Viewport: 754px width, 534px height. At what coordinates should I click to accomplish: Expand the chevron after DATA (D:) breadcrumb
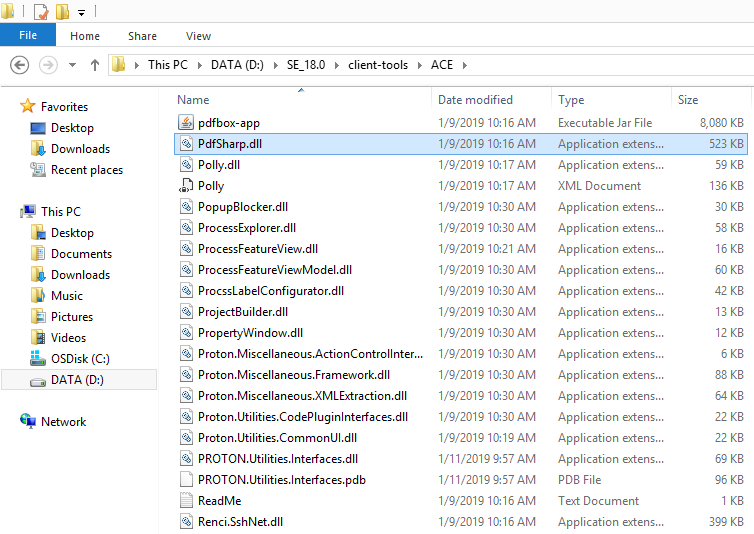(276, 65)
